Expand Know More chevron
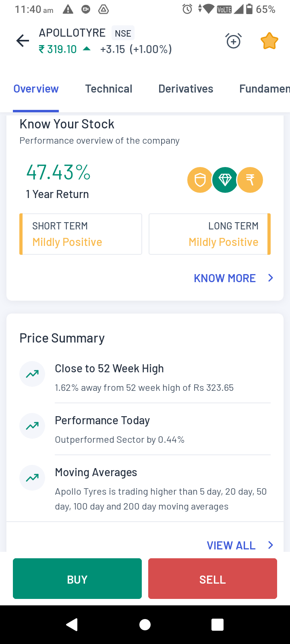This screenshot has height=644, width=290. pos(270,278)
